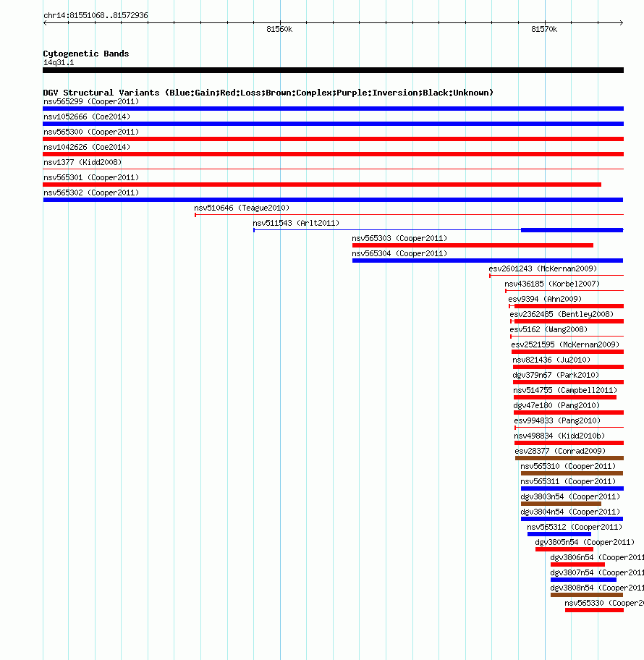Open nsv1042626 (Coe2014) variant label

pos(87,147)
